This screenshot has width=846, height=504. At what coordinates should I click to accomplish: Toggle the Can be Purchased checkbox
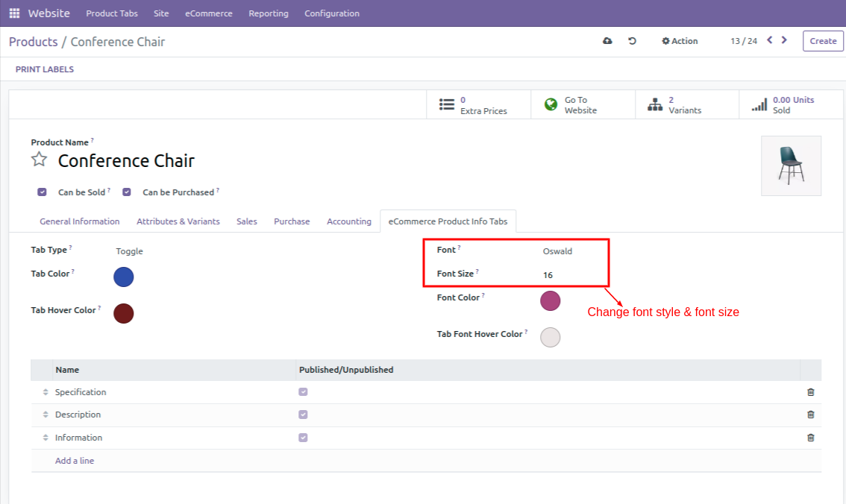(127, 192)
